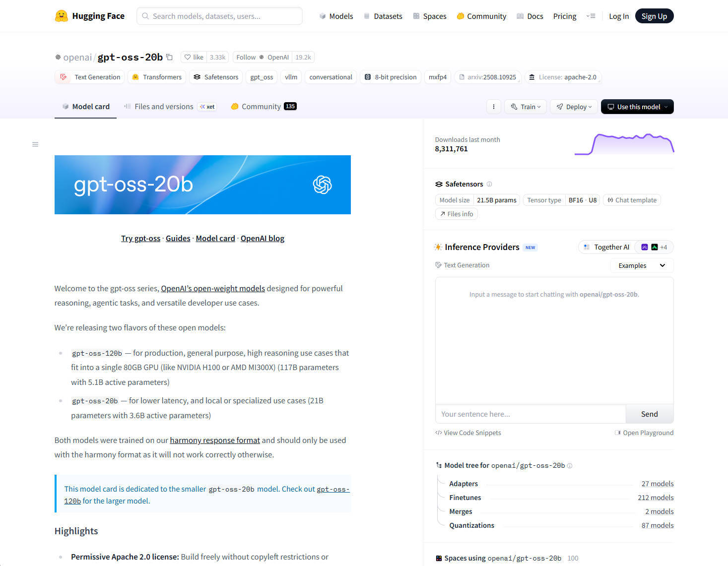Open Community in top navigation

(481, 16)
